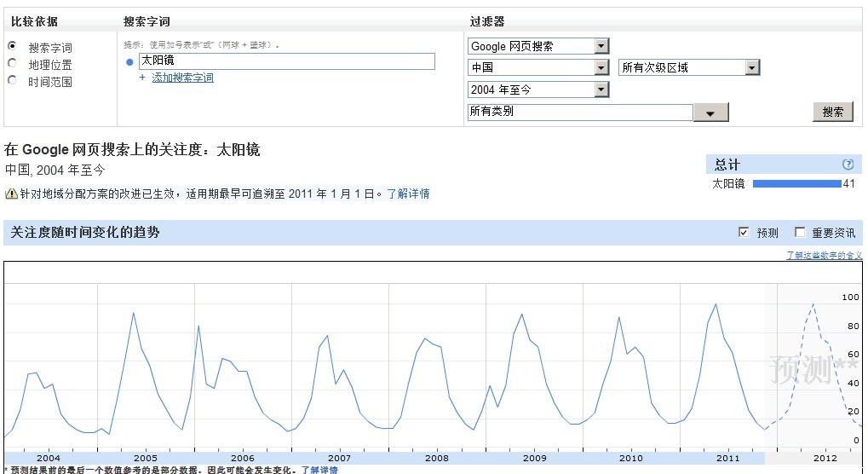
Task: Click the blue 太阳镜 total bar
Action: [797, 184]
